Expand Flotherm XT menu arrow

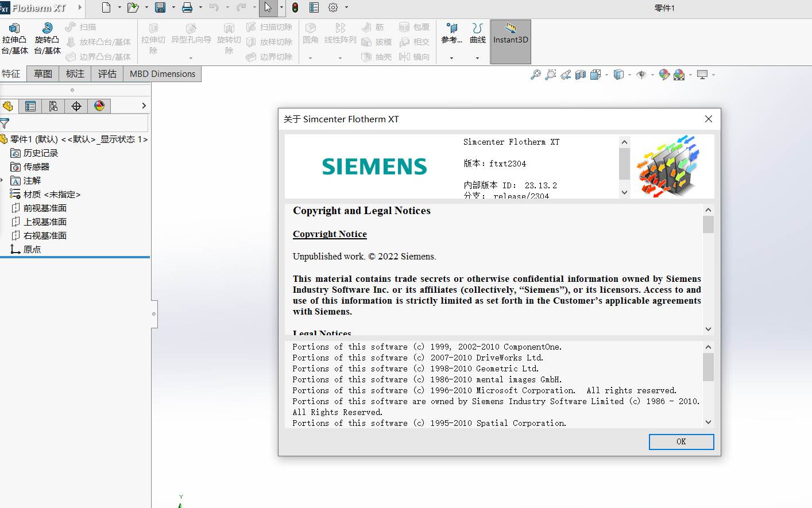click(80, 7)
